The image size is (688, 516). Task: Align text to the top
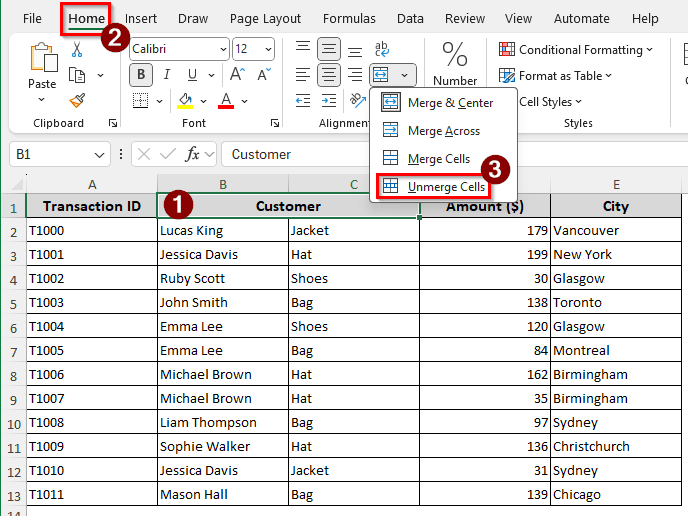point(303,48)
